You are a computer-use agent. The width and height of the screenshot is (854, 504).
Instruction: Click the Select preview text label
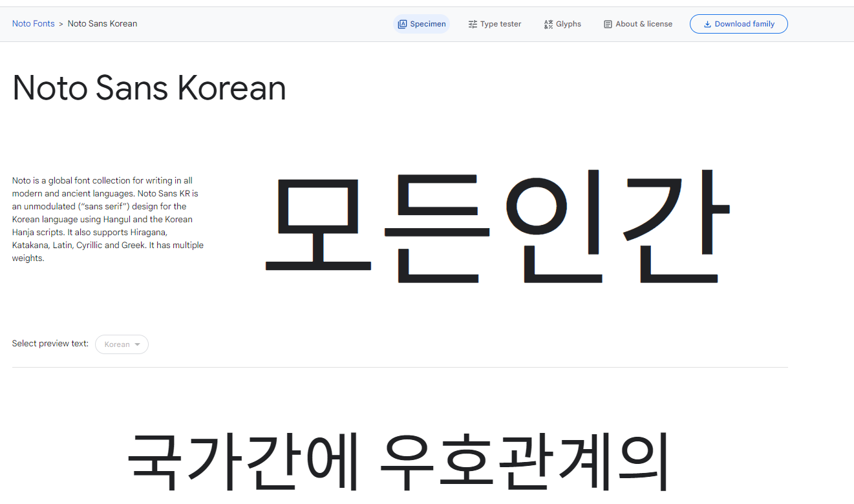[50, 344]
